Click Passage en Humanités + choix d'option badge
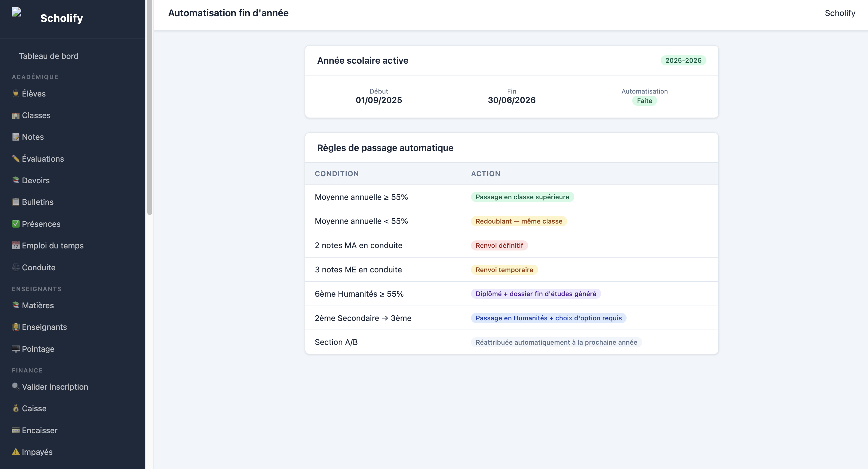 548,318
